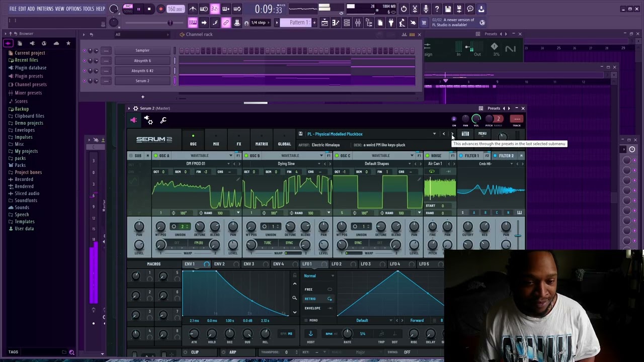Toggle FILTER 1 enable switch
The height and width of the screenshot is (362, 644).
[461, 156]
